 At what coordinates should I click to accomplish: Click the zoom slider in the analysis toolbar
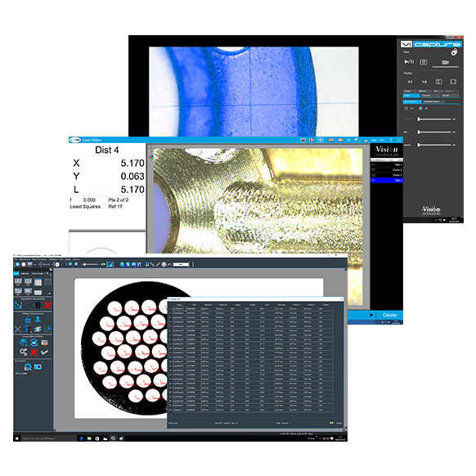(x=91, y=264)
